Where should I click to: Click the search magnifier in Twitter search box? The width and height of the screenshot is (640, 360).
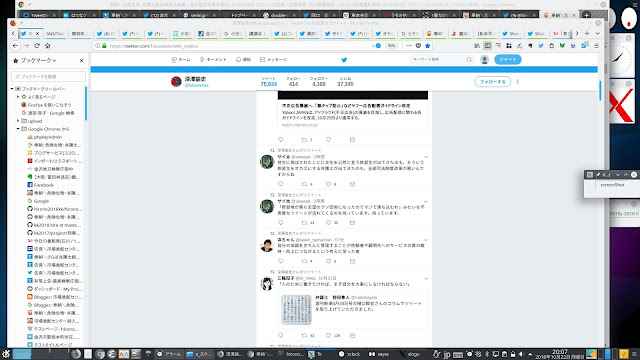tap(469, 60)
